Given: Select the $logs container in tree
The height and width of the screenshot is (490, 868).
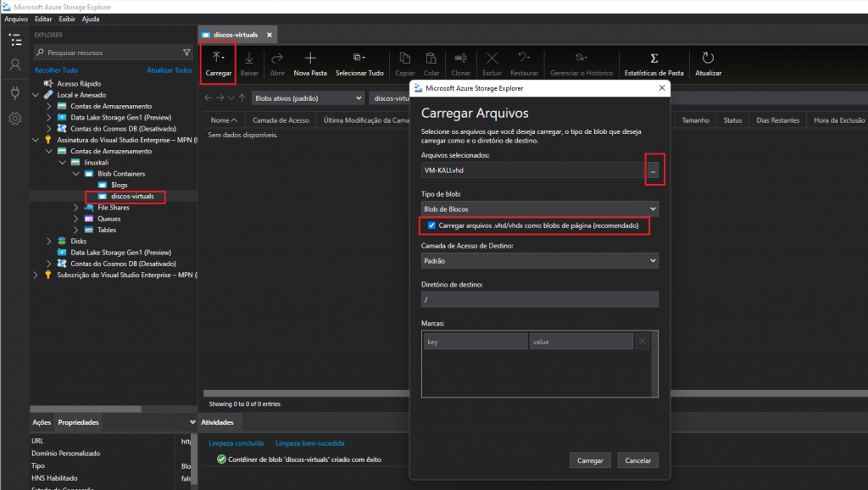Looking at the screenshot, I should click(x=119, y=185).
